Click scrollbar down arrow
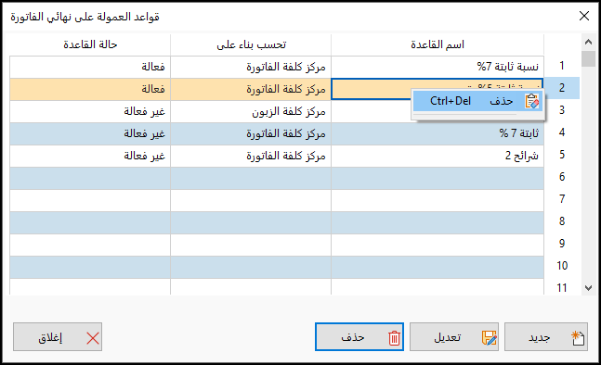 [x=588, y=287]
